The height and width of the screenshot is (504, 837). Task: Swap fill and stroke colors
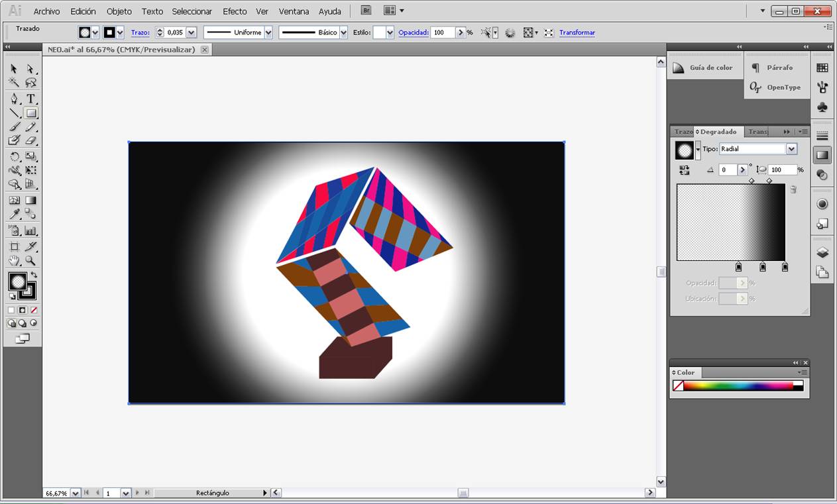coord(34,274)
